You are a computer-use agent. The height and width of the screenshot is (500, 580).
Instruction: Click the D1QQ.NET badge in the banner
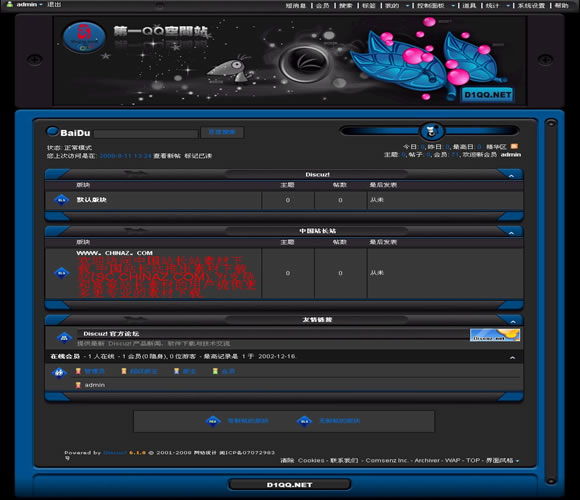click(488, 95)
